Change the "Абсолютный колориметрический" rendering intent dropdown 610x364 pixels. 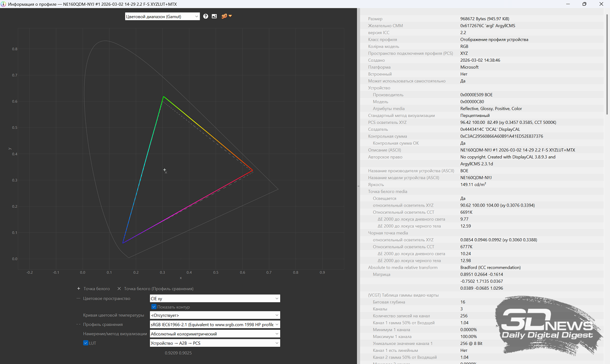point(215,334)
